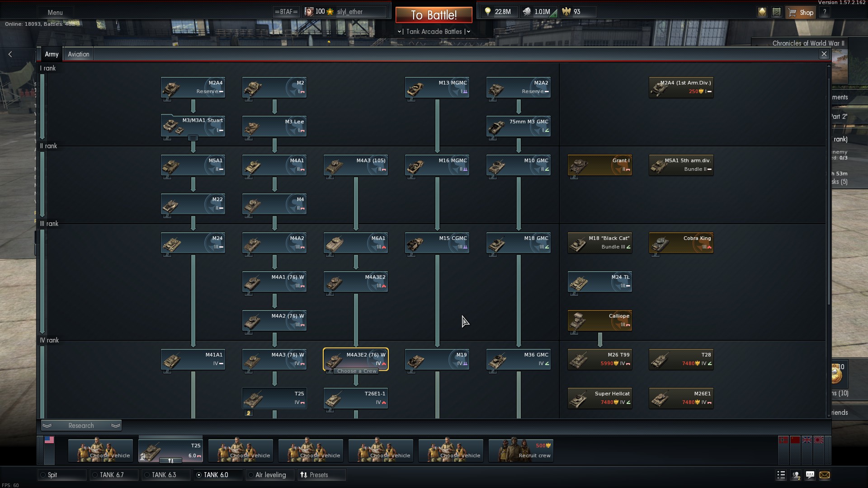This screenshot has width=868, height=488.
Task: Switch nation to USSR flag
Action: 795,440
